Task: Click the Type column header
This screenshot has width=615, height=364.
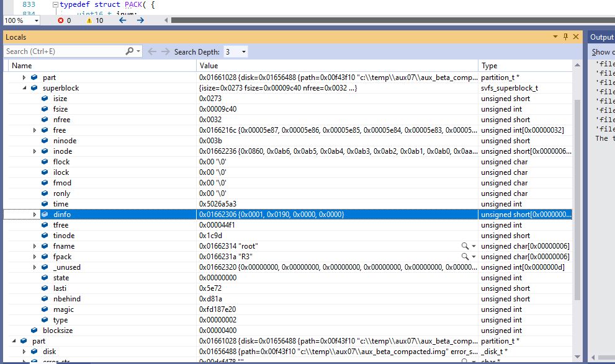Action: pos(525,66)
